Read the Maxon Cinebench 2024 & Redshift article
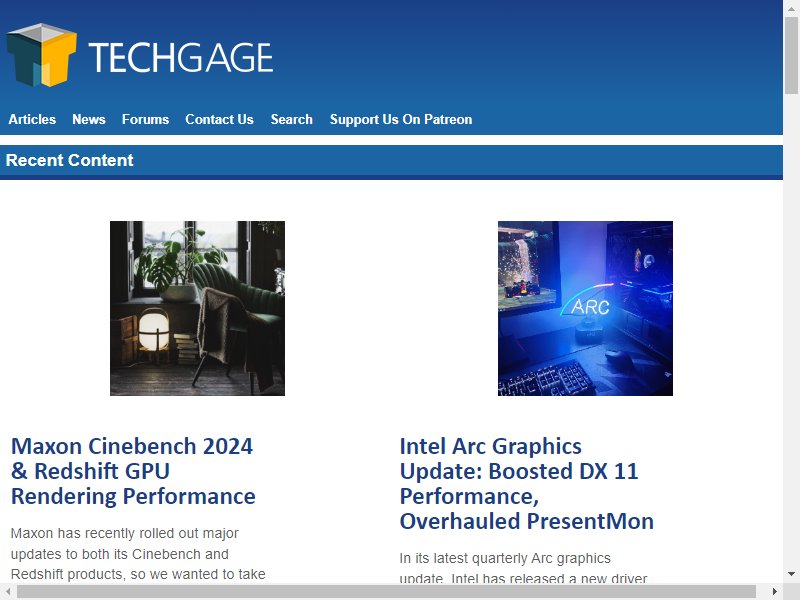Screen dimensions: 800x600 (x=133, y=471)
